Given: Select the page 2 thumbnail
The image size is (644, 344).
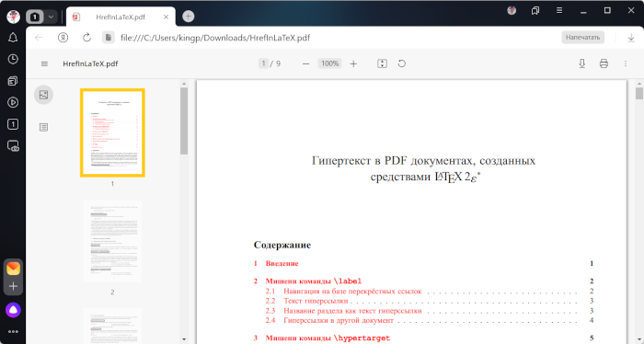Looking at the screenshot, I should [112, 241].
